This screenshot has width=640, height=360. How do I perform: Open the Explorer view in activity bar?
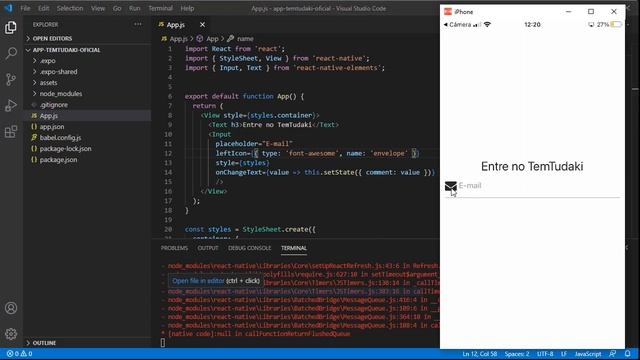11,27
